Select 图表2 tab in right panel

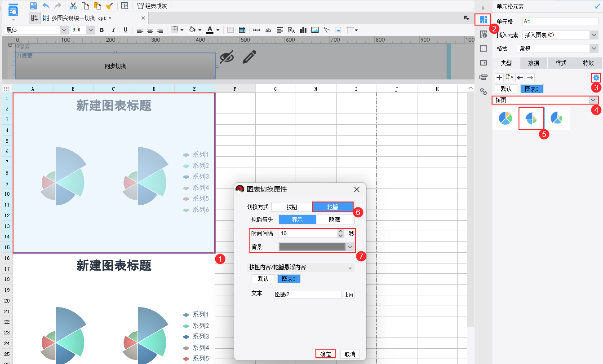click(532, 89)
